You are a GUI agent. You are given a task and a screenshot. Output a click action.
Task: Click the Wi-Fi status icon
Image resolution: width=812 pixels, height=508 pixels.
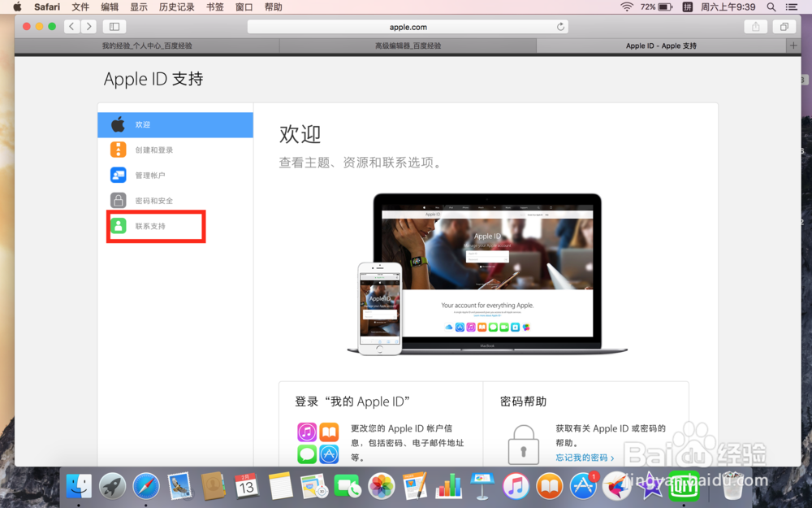pyautogui.click(x=627, y=7)
